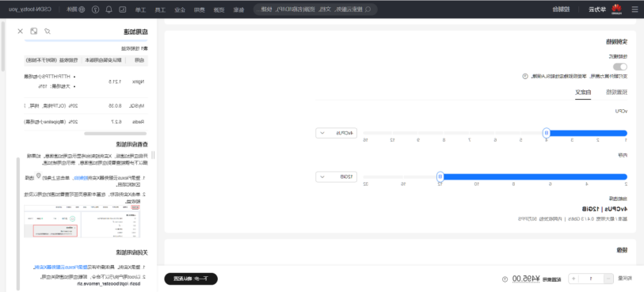Click the vCPU slider handle

(x=547, y=133)
